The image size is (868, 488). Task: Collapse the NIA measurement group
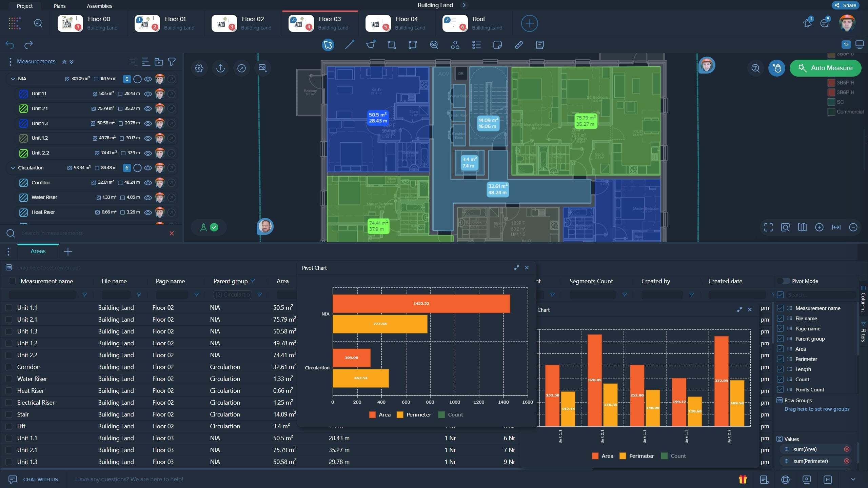[x=13, y=78]
